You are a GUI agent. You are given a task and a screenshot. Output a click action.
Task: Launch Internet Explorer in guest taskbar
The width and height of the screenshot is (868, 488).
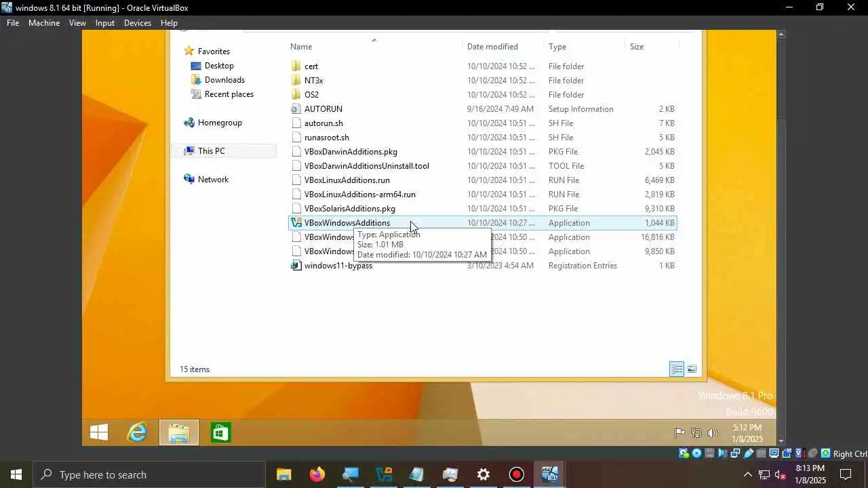tap(138, 432)
